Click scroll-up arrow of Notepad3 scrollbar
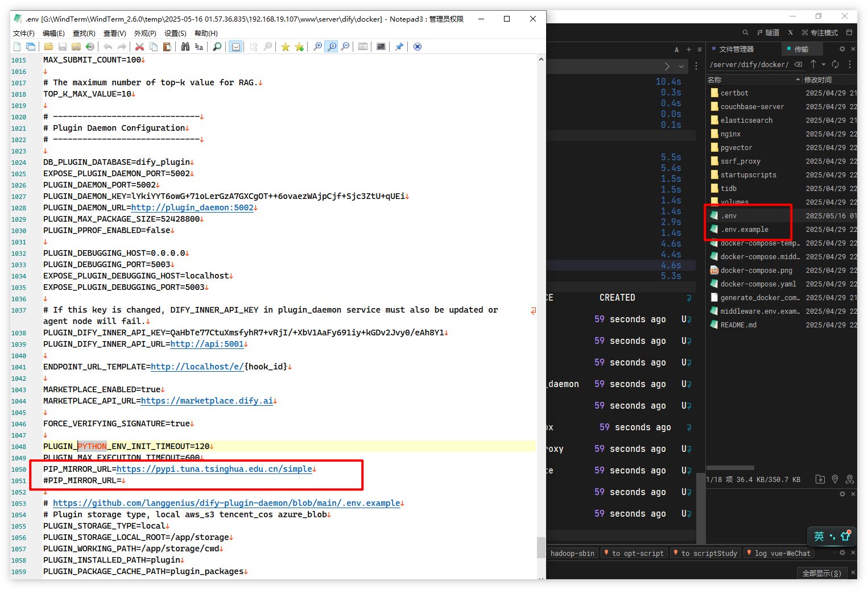 [541, 59]
